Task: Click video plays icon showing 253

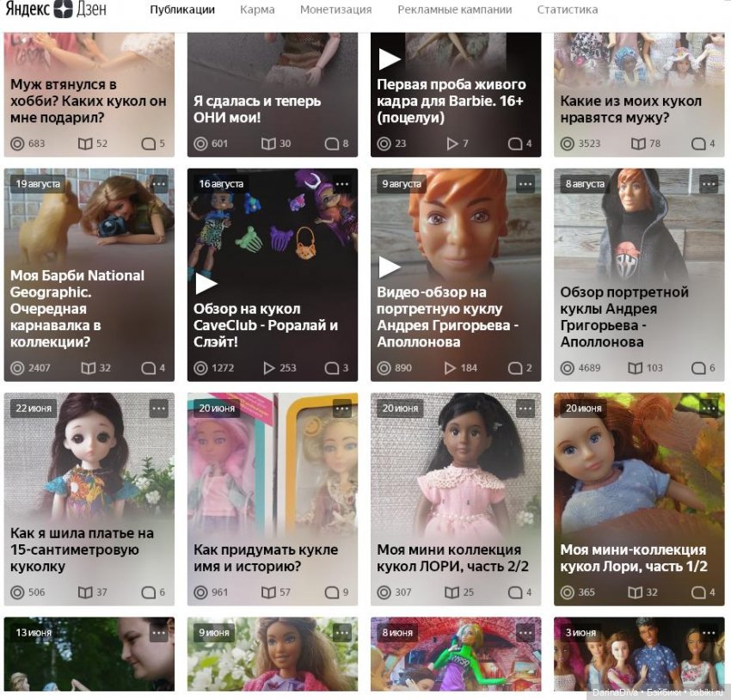Action: 268,368
